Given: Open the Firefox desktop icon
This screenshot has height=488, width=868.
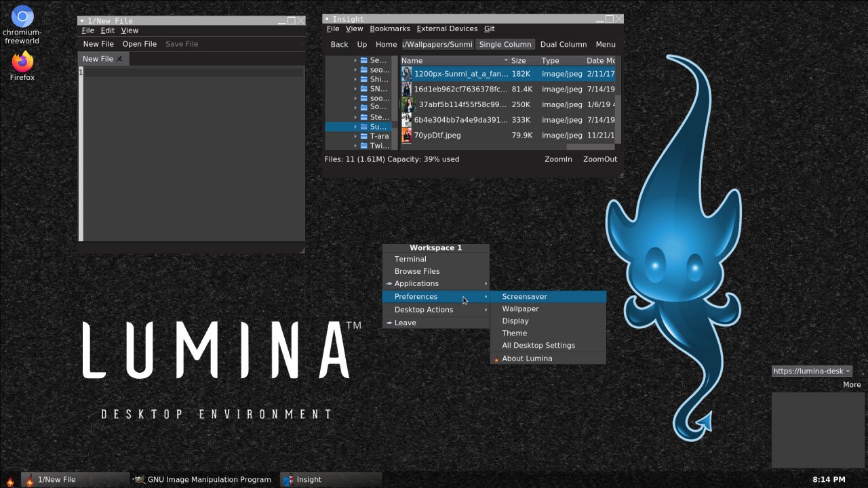Looking at the screenshot, I should pyautogui.click(x=22, y=66).
